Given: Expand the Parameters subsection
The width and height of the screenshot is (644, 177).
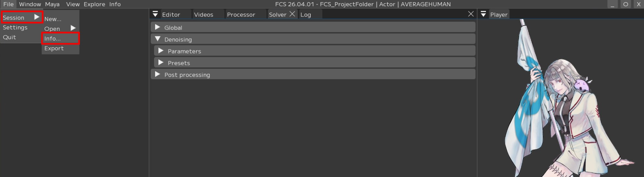Looking at the screenshot, I should pos(161,51).
